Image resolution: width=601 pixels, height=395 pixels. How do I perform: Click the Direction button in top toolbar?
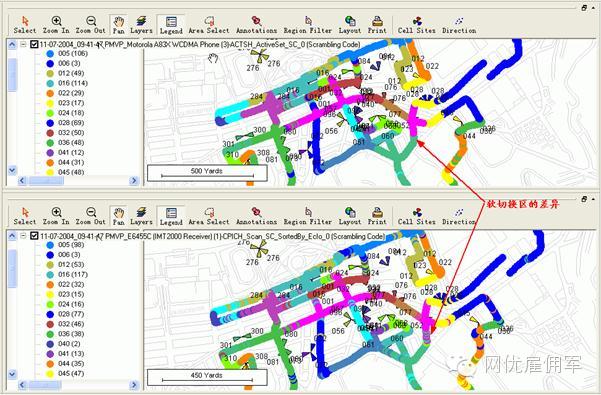coord(459,25)
